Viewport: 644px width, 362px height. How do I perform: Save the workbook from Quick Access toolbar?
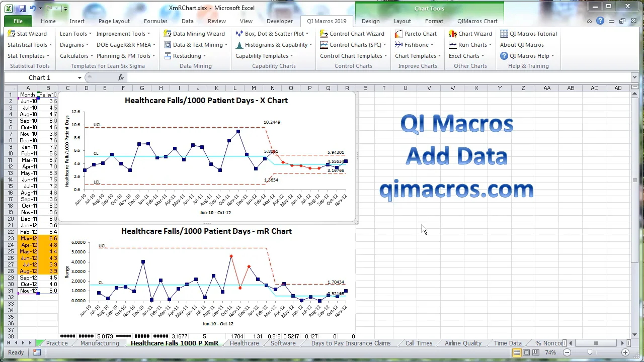tap(21, 8)
